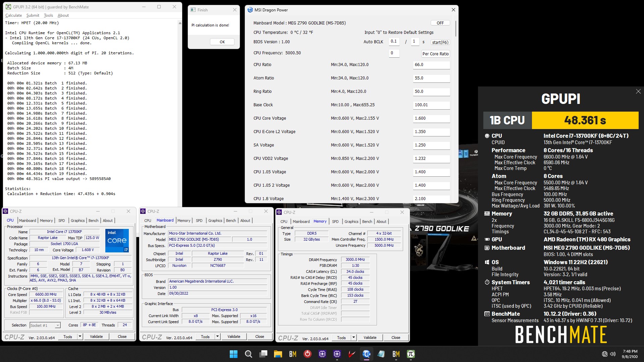Screen dimensions: 644x362
Task: Open the Windows Start menu
Action: coord(233,354)
